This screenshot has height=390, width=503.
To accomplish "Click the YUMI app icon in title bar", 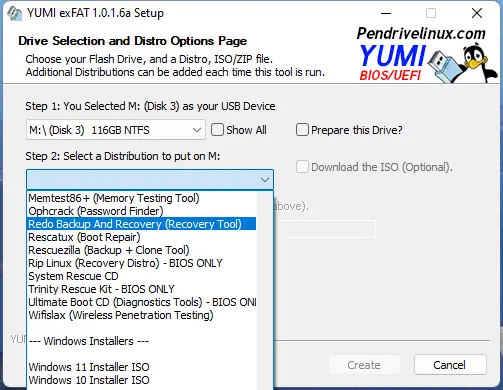I will (x=15, y=13).
